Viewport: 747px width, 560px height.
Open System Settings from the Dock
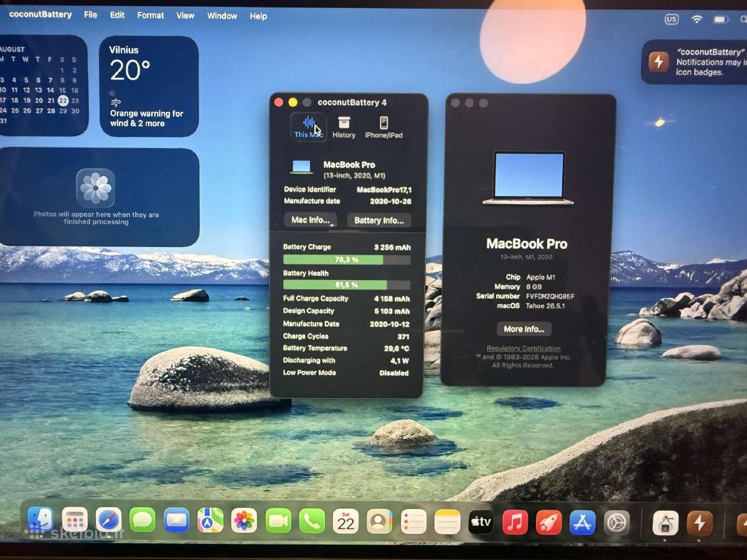tap(617, 523)
